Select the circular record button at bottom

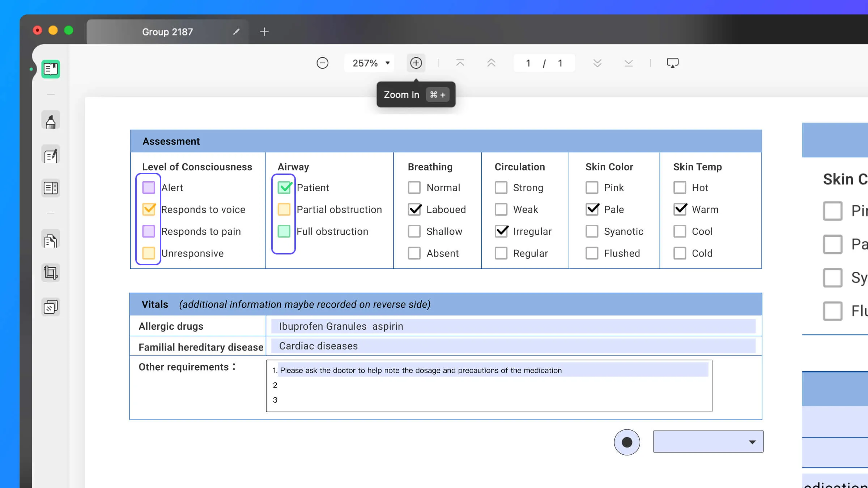pos(627,442)
